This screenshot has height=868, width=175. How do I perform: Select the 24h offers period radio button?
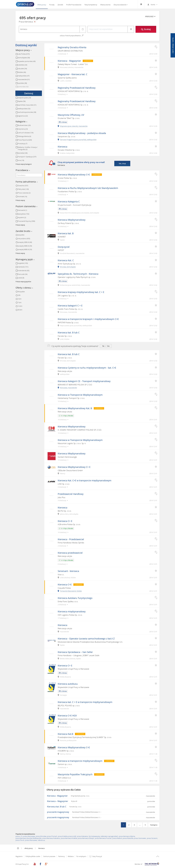(17, 295)
